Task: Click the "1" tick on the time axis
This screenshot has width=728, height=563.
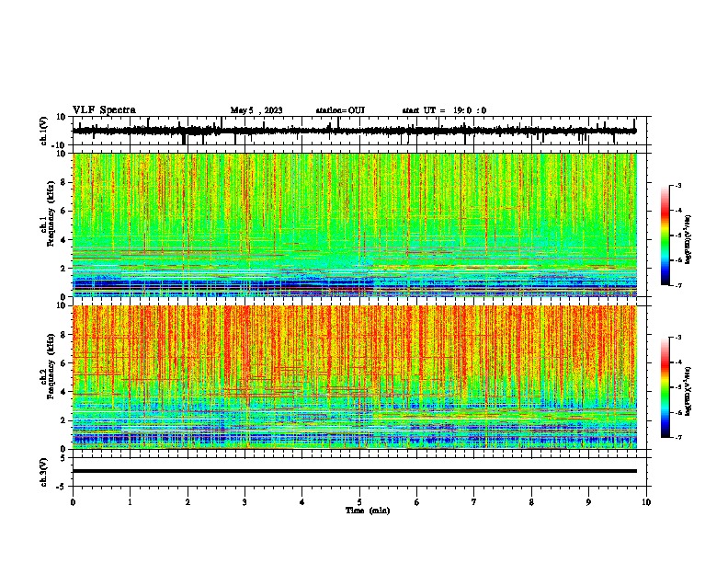Action: click(x=130, y=502)
